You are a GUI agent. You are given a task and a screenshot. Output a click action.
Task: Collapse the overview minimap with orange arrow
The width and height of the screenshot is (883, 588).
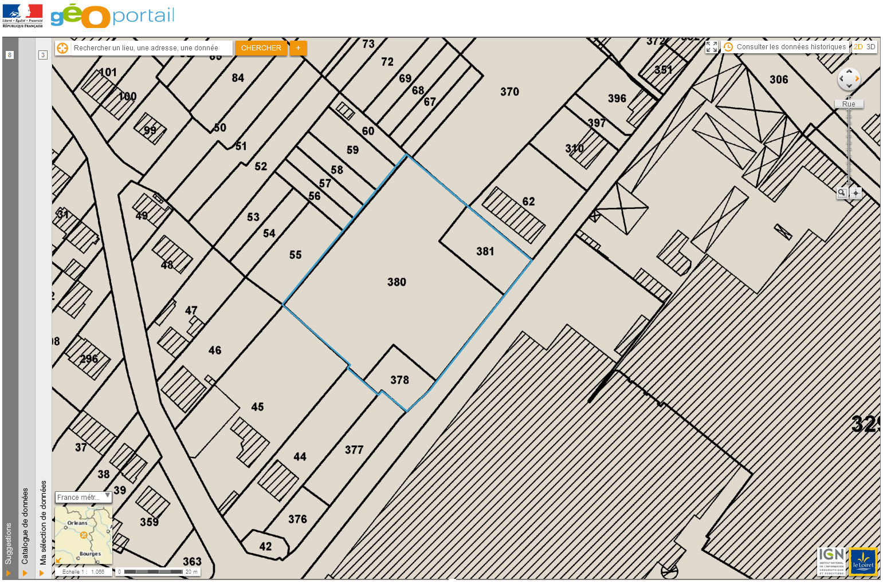click(58, 561)
